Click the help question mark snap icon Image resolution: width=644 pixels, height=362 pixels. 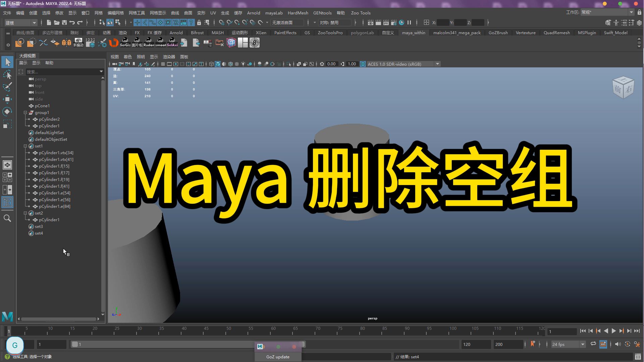coord(191,22)
